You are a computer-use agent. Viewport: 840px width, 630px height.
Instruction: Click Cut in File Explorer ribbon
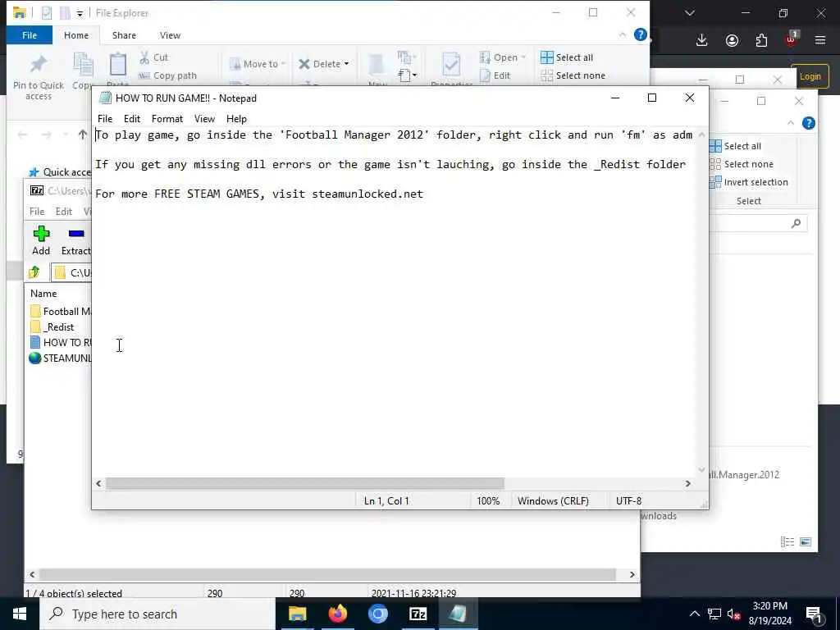click(153, 57)
